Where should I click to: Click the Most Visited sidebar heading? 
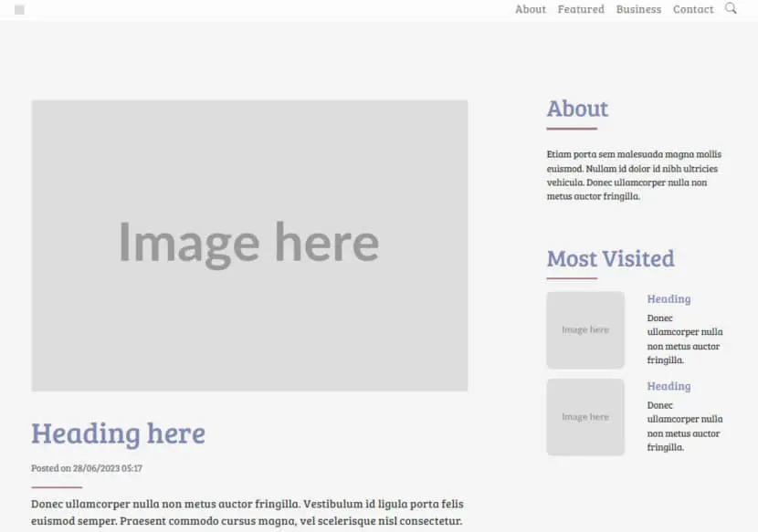(x=610, y=259)
